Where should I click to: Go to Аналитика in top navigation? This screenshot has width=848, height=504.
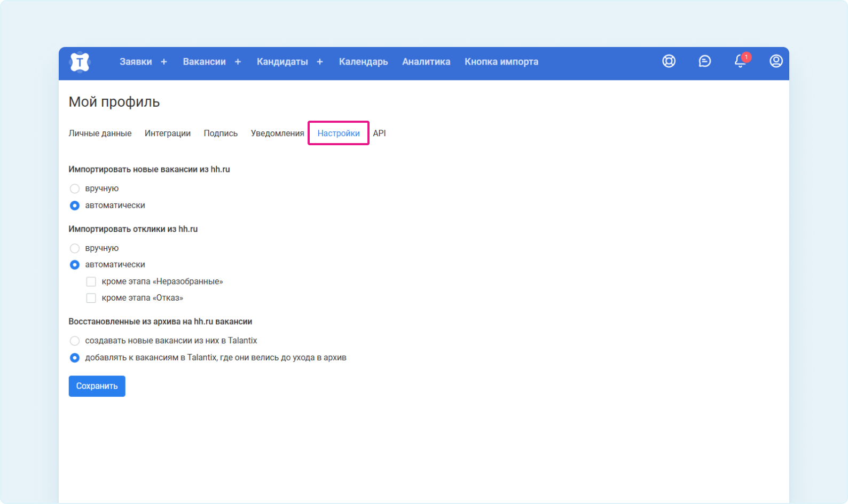pos(426,62)
